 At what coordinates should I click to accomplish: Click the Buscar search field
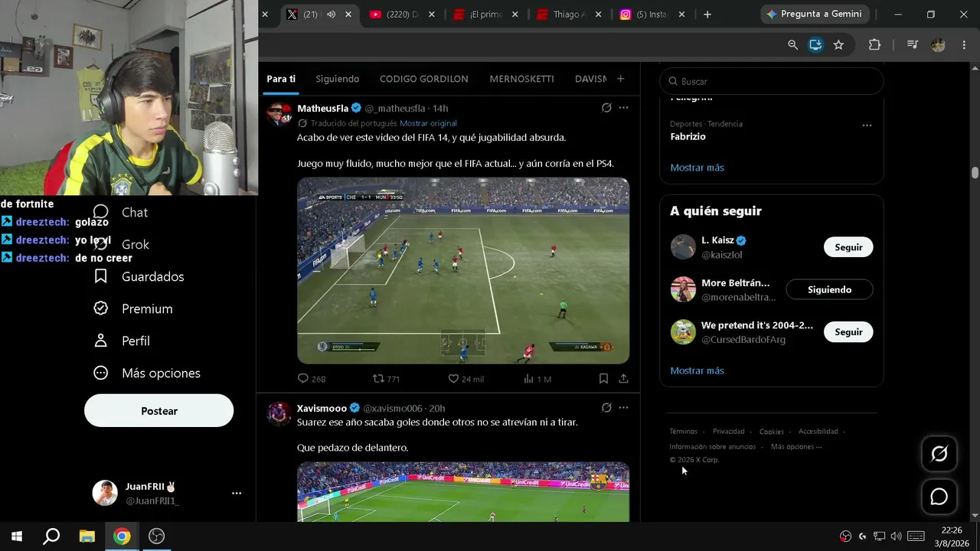coord(771,81)
